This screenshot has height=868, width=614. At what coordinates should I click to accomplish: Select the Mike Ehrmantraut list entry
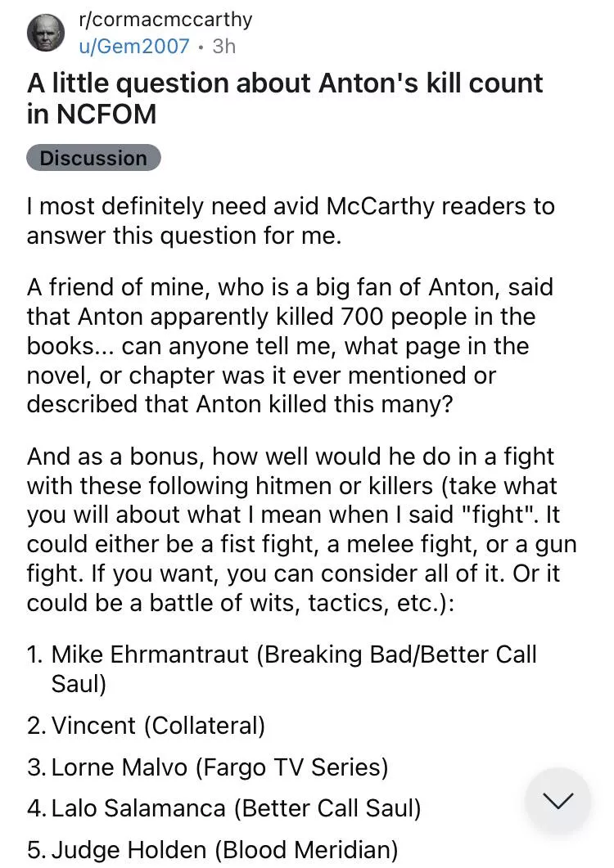(293, 668)
